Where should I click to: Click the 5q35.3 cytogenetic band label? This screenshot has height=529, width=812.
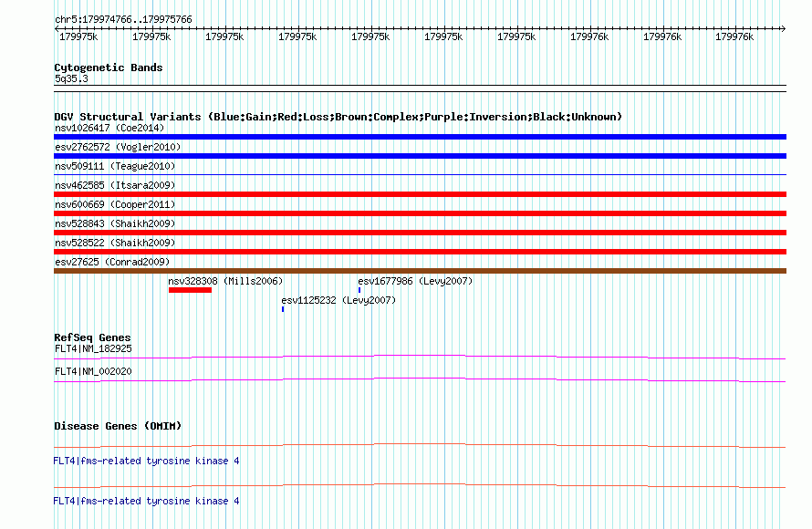point(71,78)
